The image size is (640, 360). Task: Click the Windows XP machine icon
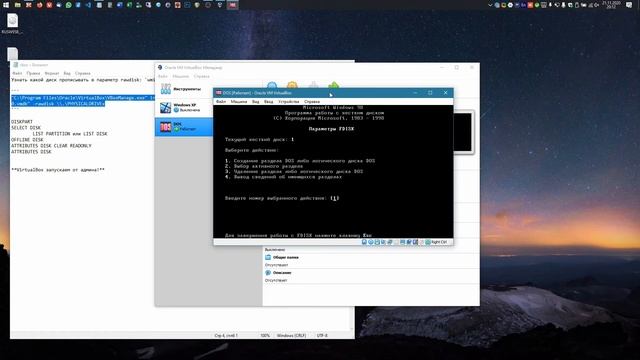click(165, 108)
